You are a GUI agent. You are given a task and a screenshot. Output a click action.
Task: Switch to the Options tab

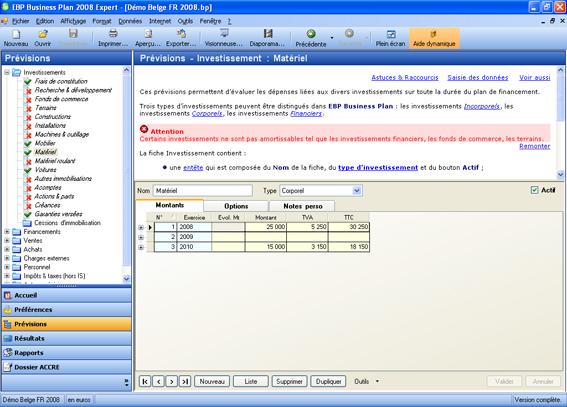tap(236, 206)
